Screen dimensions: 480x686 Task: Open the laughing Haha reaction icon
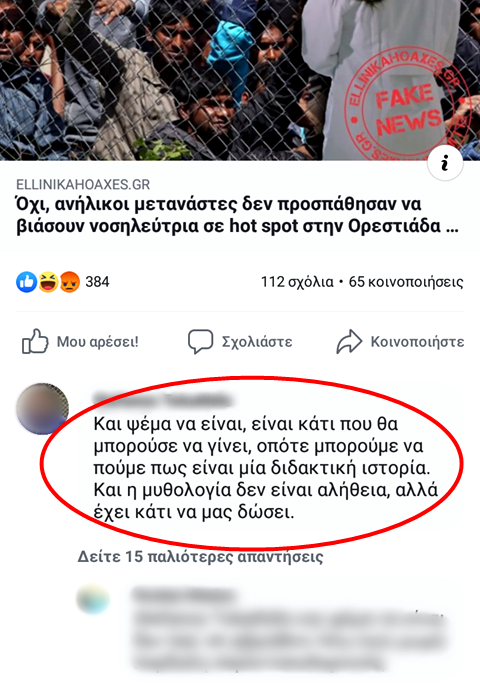(x=48, y=282)
